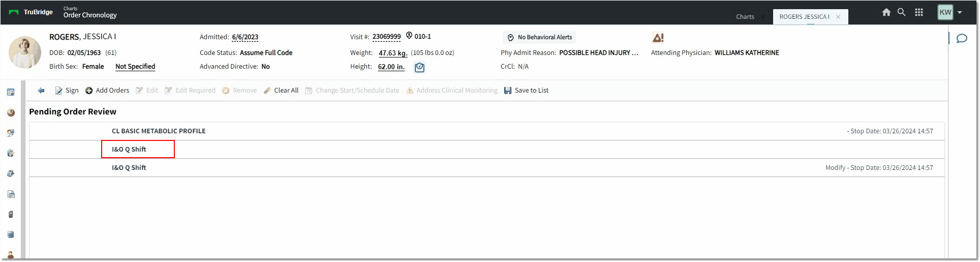The height and width of the screenshot is (262, 980).
Task: Open the search magnifier icon
Action: (x=901, y=12)
